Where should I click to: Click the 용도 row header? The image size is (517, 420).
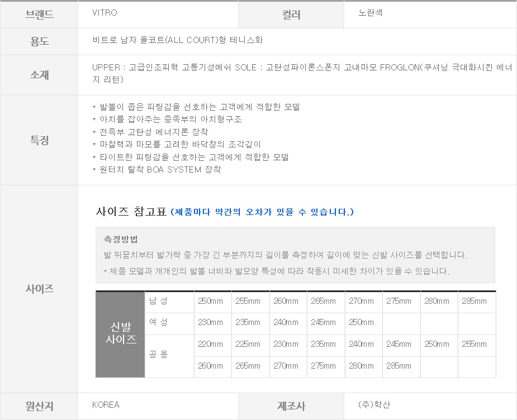[x=39, y=41]
